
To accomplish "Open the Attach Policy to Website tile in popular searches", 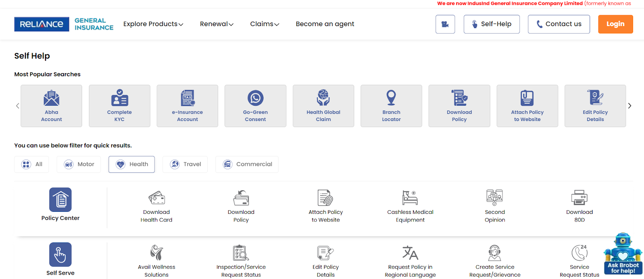I will (x=527, y=106).
